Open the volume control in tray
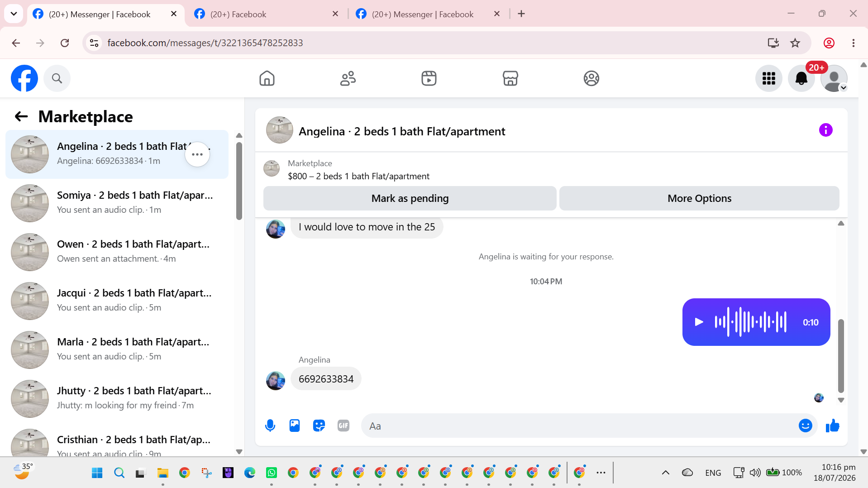 [x=755, y=473]
